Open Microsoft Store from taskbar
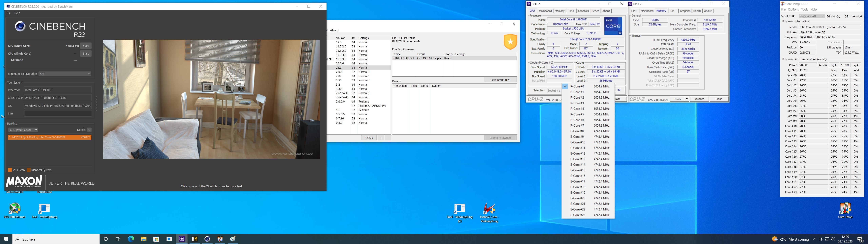This screenshot has height=244, width=868. [x=156, y=239]
